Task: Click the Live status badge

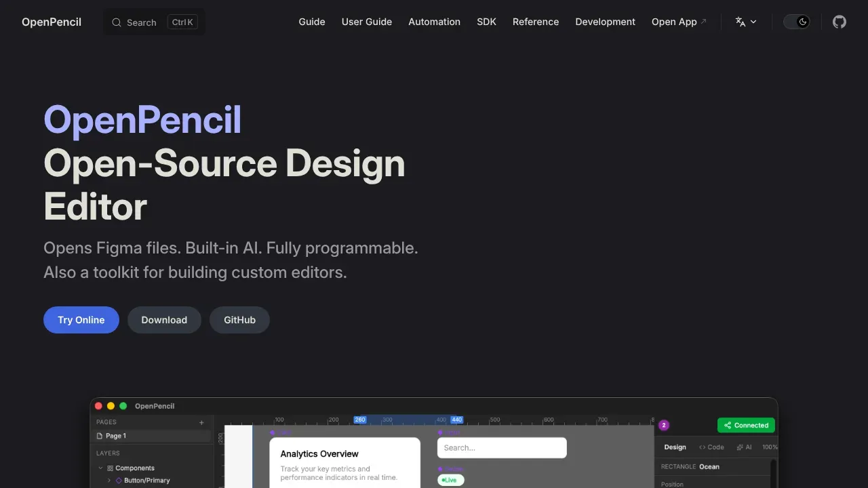Action: (451, 480)
